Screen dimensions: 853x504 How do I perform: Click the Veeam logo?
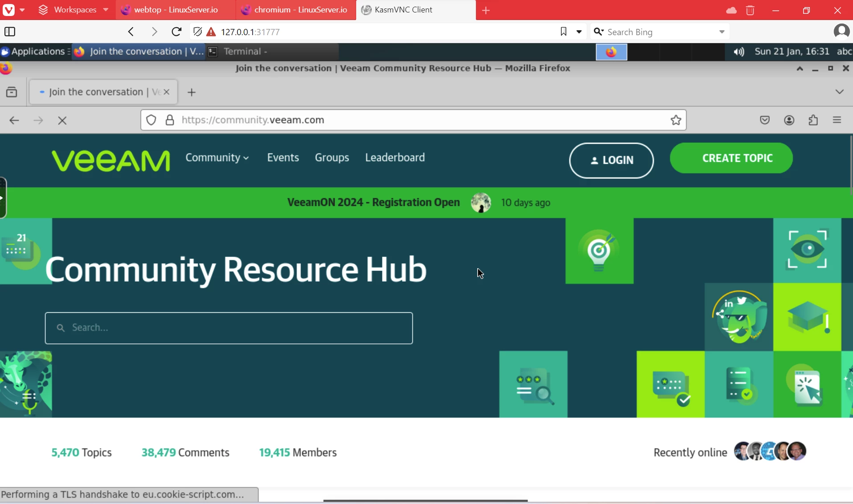(x=111, y=161)
